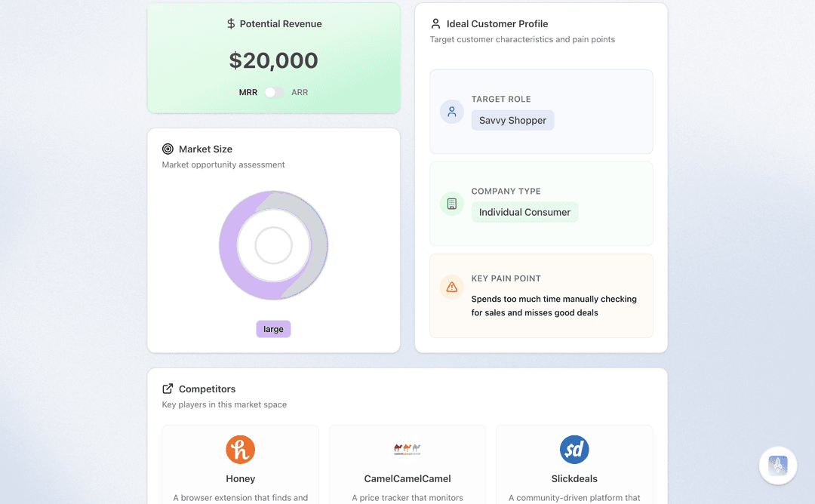Click the user icon in Target Role card
815x504 pixels.
tap(452, 112)
